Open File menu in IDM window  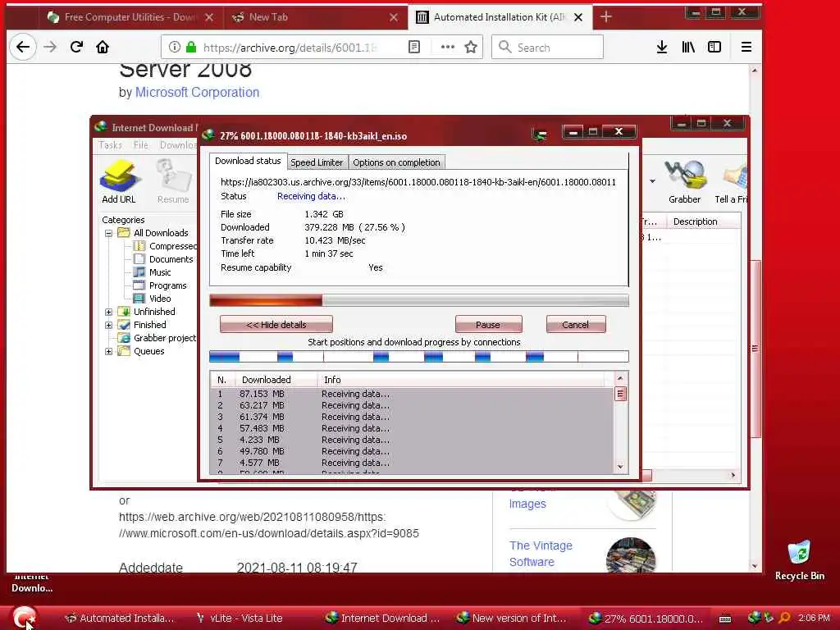pos(141,145)
